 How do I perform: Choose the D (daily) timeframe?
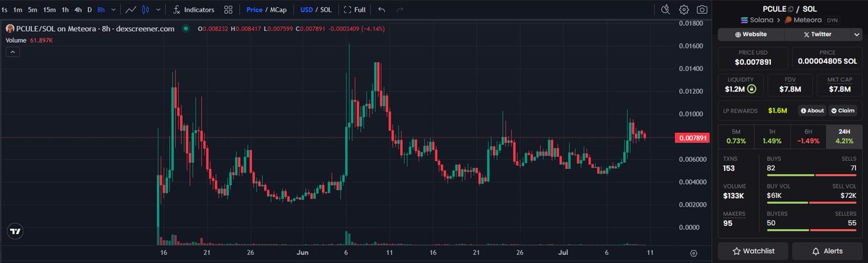click(90, 10)
